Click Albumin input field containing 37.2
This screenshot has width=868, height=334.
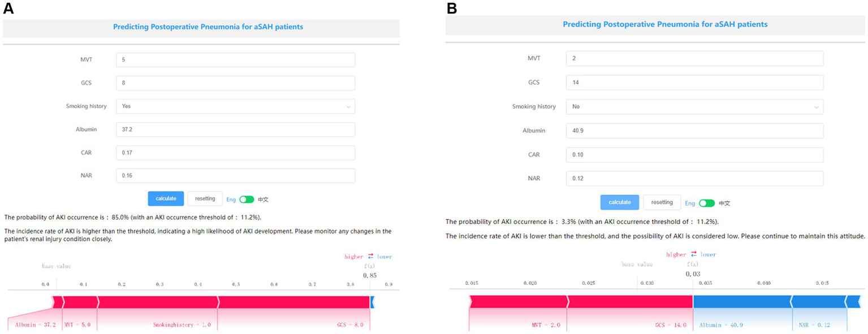click(235, 129)
